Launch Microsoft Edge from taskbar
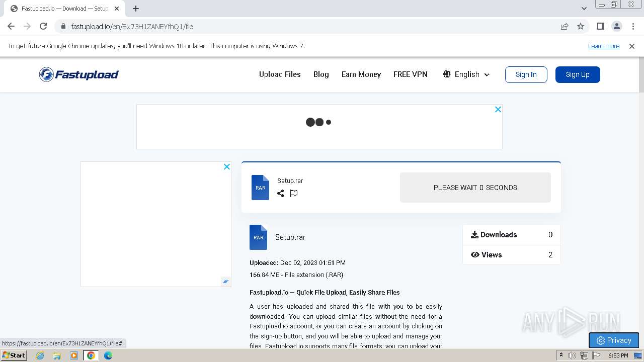Viewport: 644px width, 362px height. pos(108,355)
